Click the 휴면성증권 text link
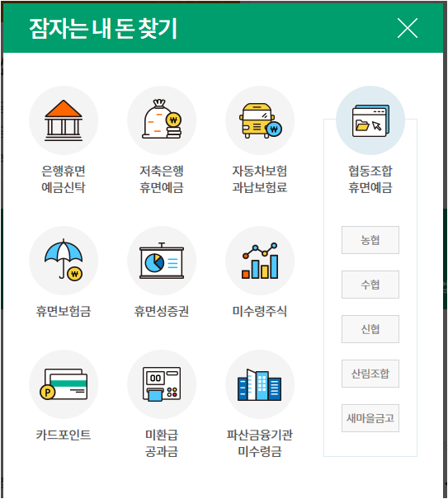The height and width of the screenshot is (499, 448). tap(162, 311)
